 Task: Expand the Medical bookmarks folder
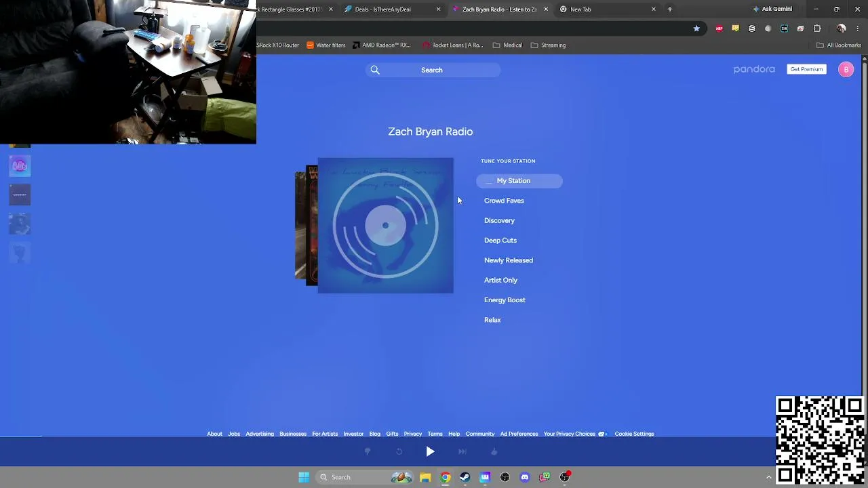tap(507, 45)
